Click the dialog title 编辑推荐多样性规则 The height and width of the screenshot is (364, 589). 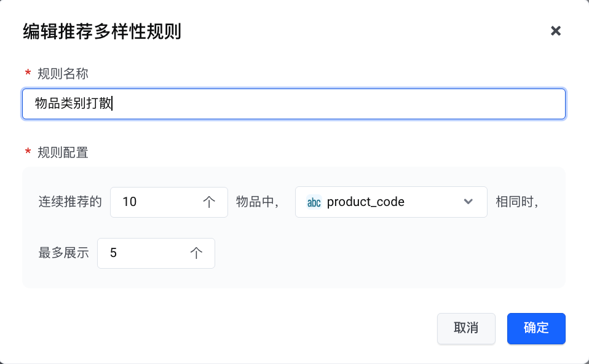coord(102,31)
